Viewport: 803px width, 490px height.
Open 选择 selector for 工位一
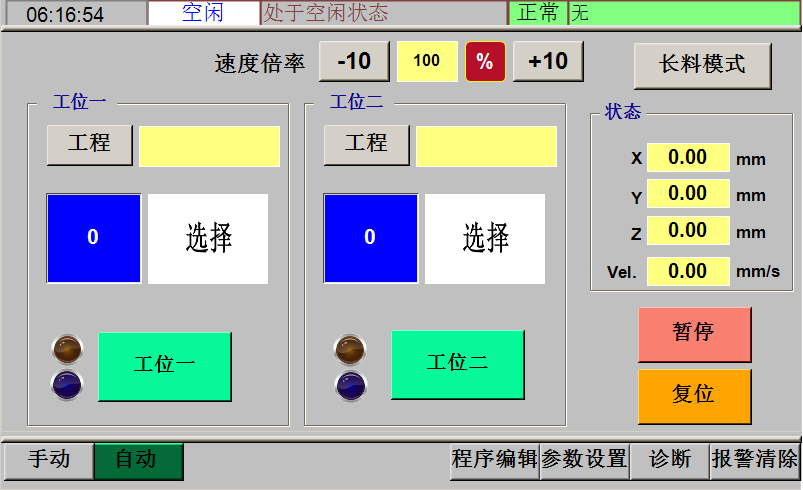(208, 238)
